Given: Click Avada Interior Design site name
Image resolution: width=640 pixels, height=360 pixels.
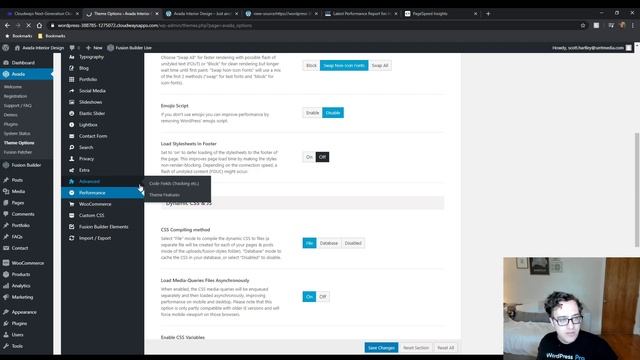Looking at the screenshot, I should tap(39, 48).
